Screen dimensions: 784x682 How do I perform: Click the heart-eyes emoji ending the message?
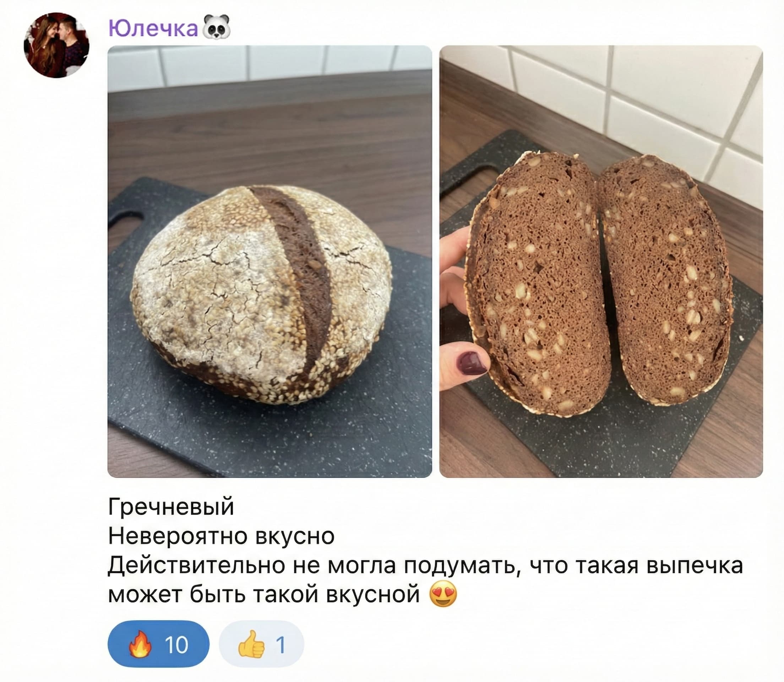click(443, 593)
